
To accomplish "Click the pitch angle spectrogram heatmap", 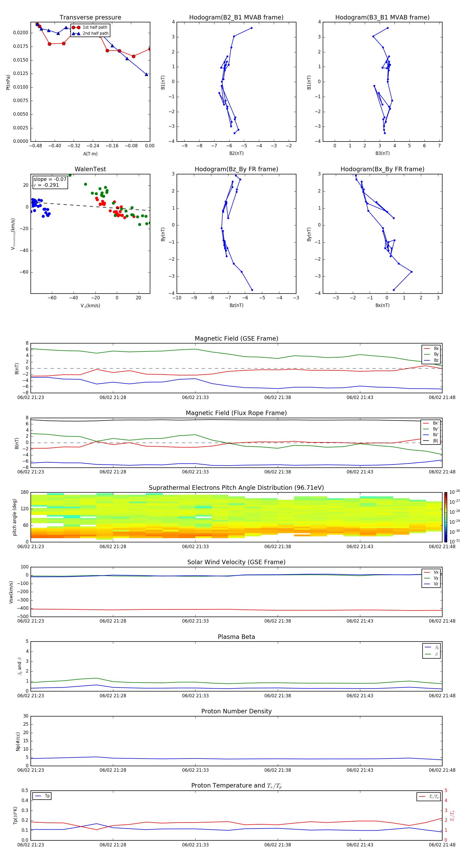I will 236,517.
